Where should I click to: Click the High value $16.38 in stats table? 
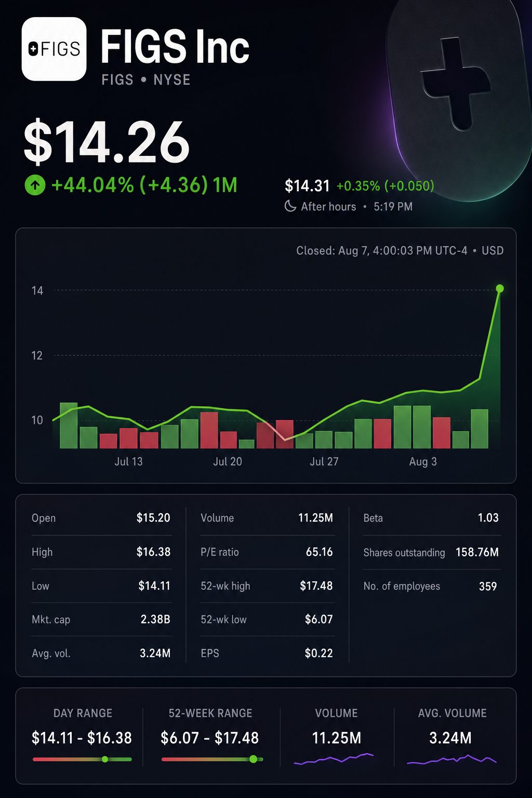pos(153,552)
